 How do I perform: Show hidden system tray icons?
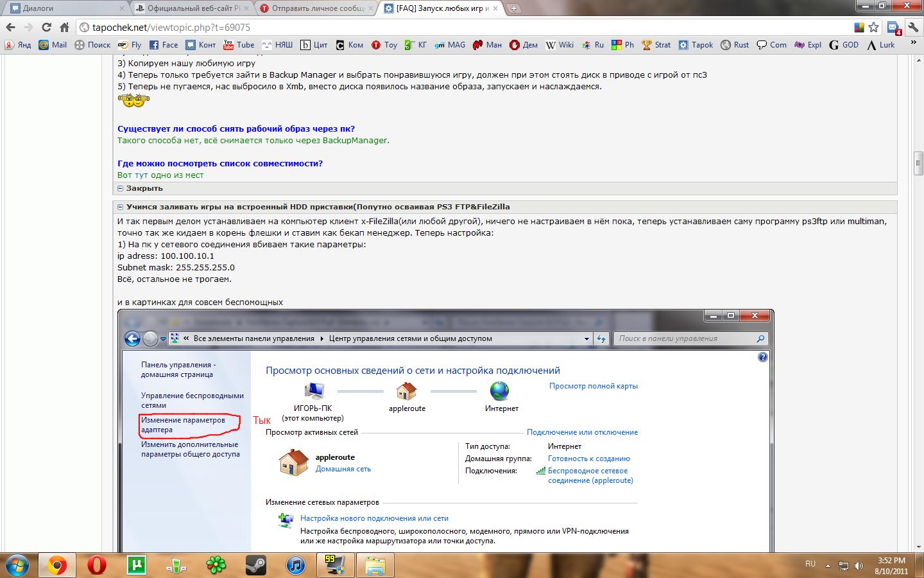828,566
